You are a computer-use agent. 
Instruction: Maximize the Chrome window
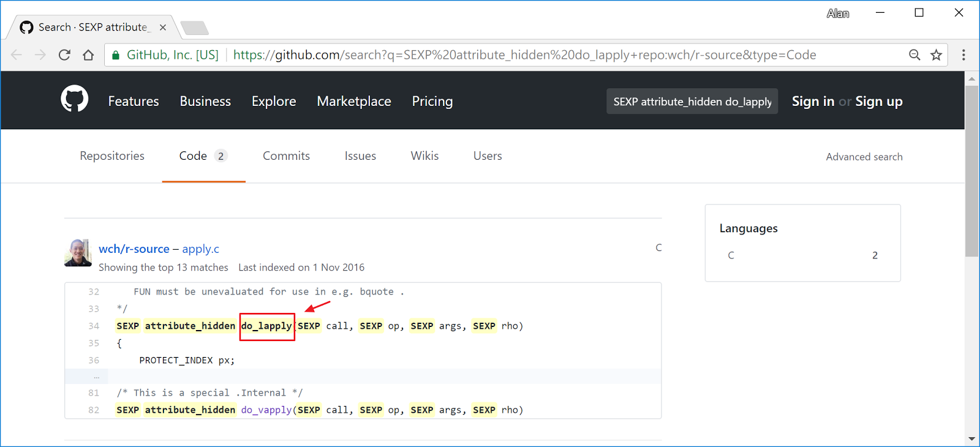click(x=919, y=13)
